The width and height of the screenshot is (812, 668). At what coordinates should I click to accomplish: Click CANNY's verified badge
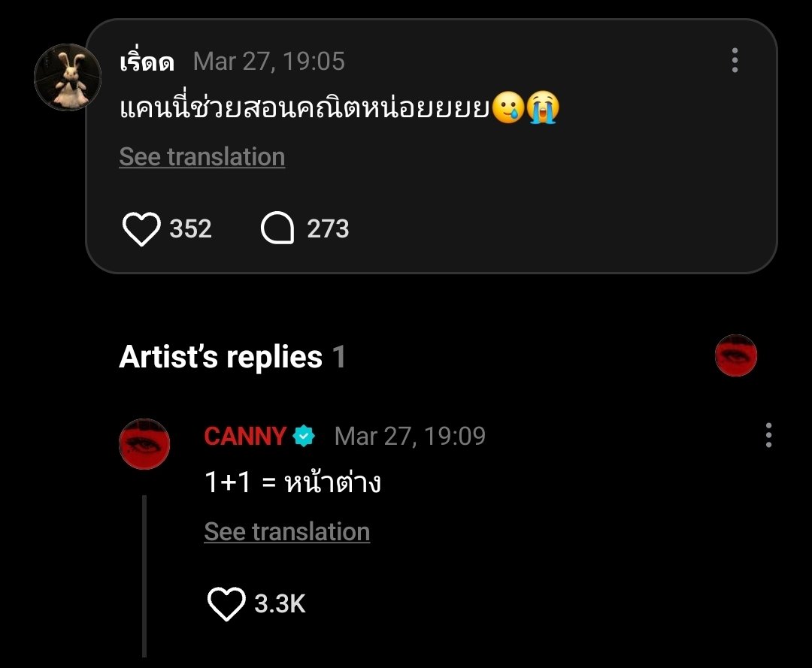click(304, 436)
